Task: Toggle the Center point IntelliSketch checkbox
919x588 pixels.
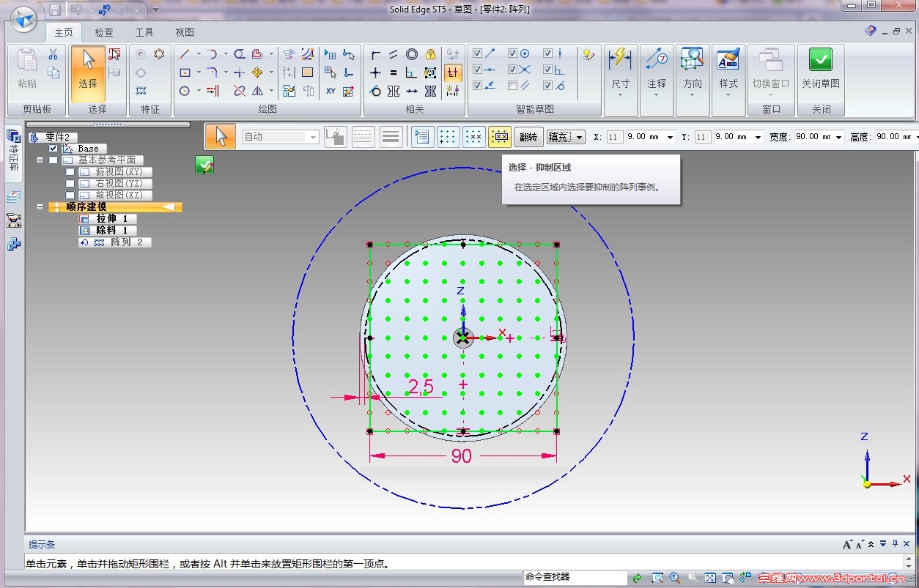Action: [x=513, y=53]
